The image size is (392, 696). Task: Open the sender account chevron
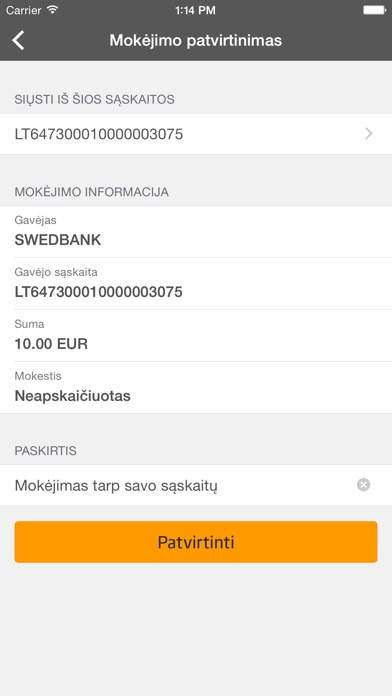368,134
